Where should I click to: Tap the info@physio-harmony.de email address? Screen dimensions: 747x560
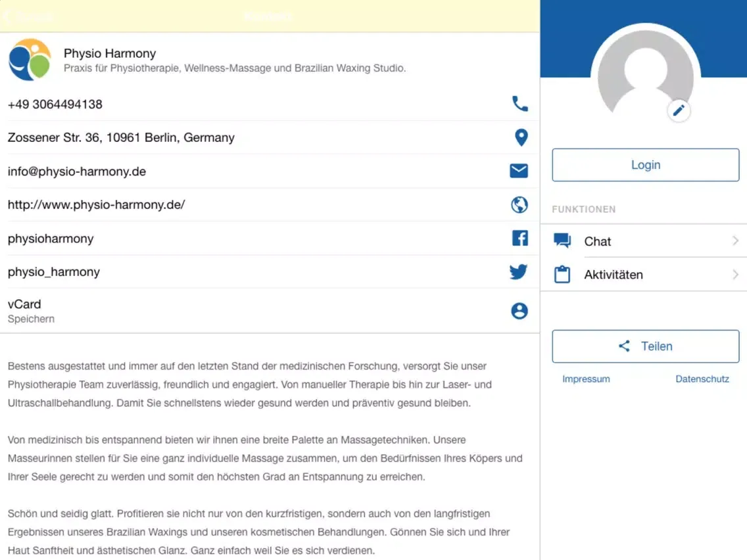77,172
